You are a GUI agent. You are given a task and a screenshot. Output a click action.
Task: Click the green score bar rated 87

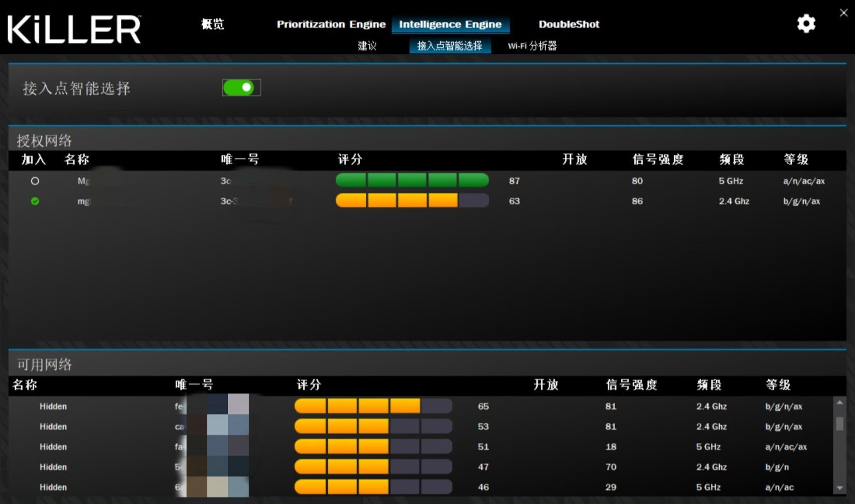(x=412, y=181)
